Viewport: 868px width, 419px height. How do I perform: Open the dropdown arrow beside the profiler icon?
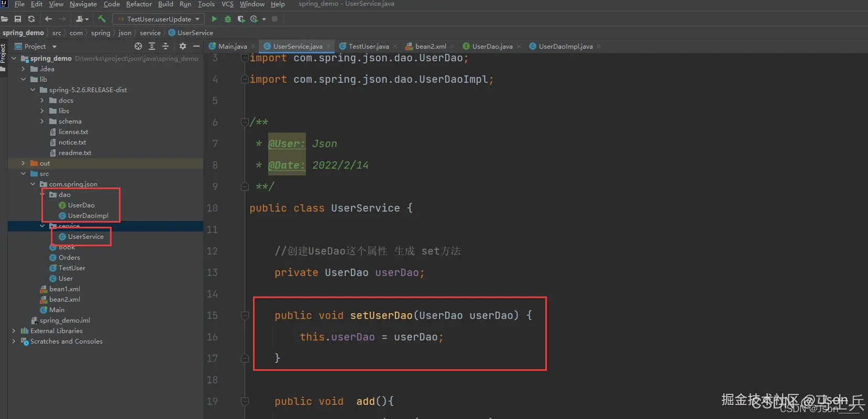tap(264, 19)
